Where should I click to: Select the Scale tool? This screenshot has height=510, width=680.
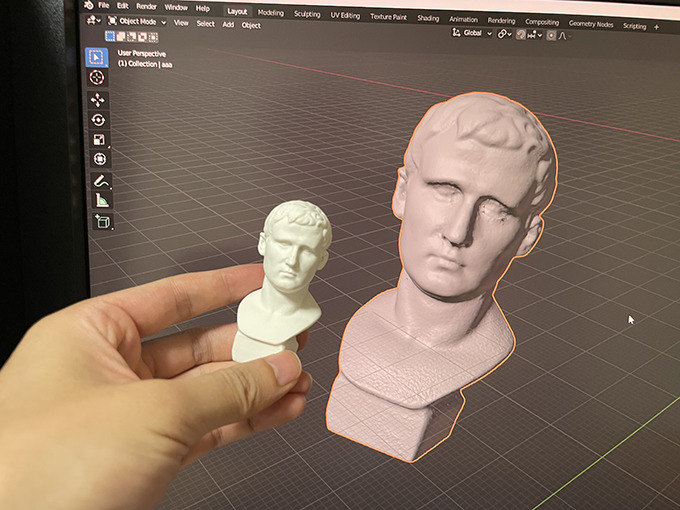click(99, 140)
